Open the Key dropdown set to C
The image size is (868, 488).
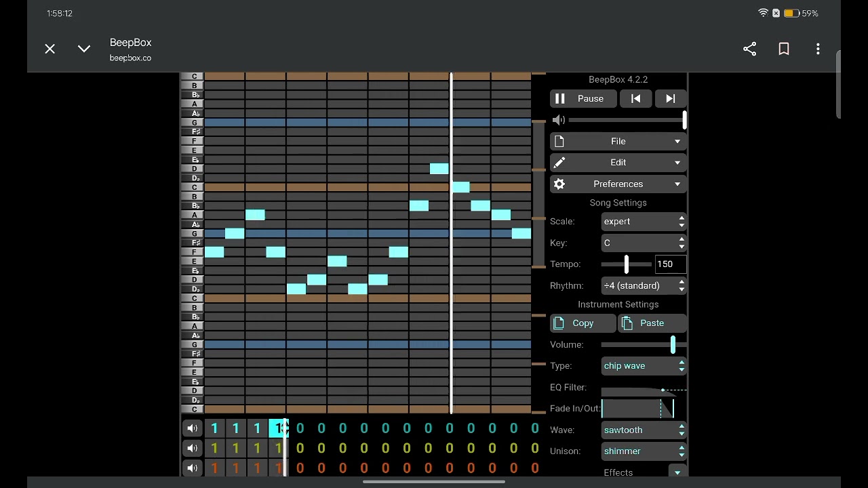click(644, 243)
